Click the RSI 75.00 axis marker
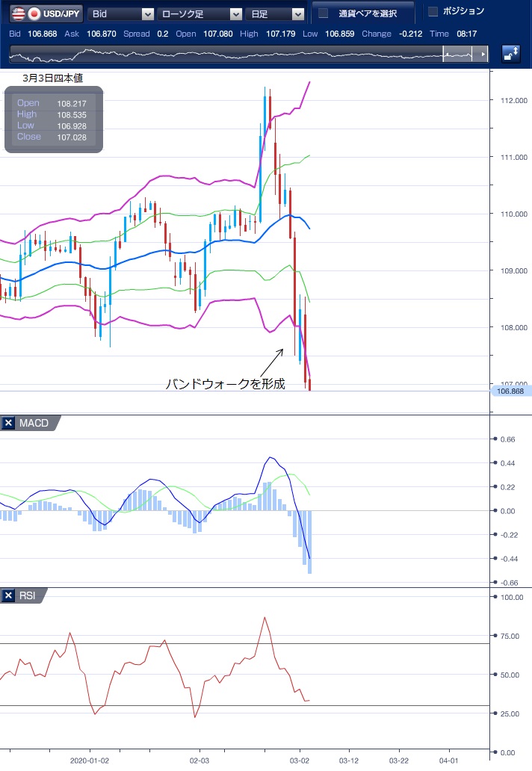This screenshot has width=532, height=771. coord(509,637)
